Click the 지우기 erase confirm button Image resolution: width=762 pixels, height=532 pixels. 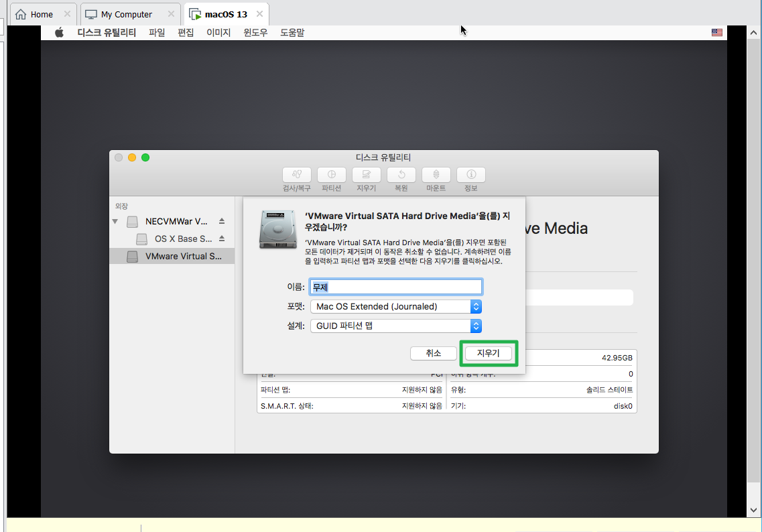[489, 353]
